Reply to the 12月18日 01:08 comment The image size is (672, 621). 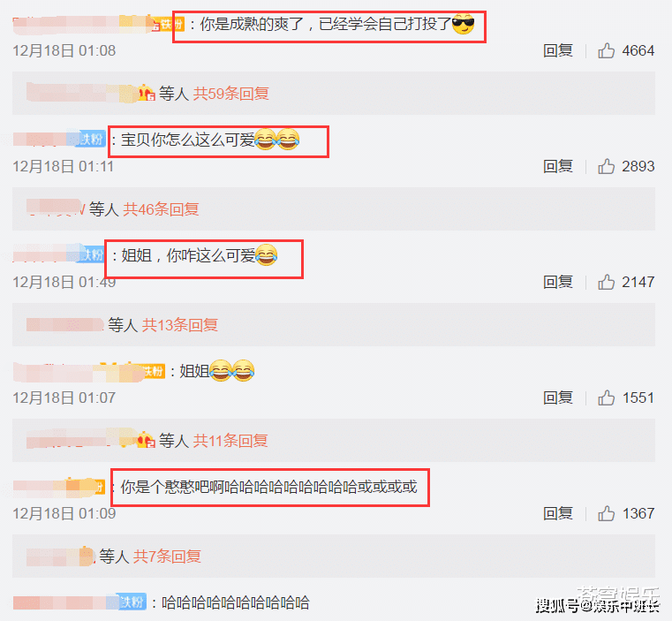(558, 50)
